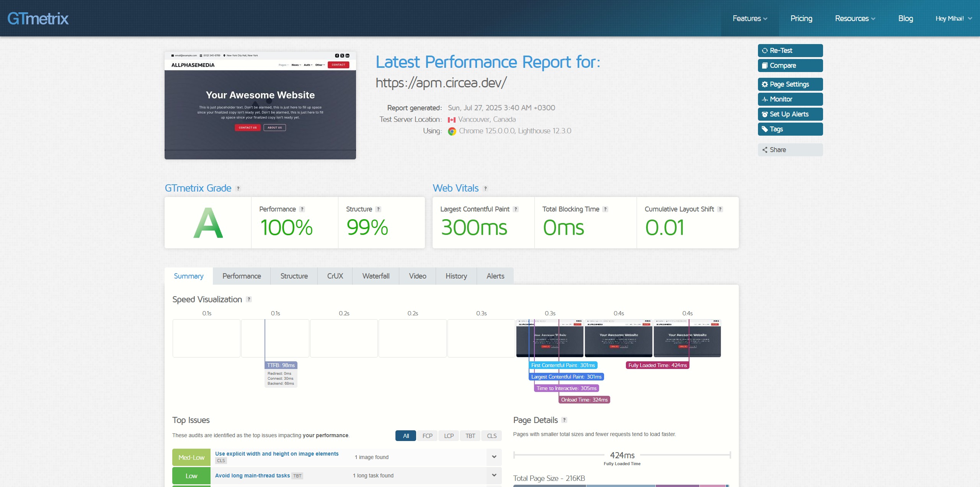Click the GTmetrix logo
This screenshot has width=980, height=487.
38,18
